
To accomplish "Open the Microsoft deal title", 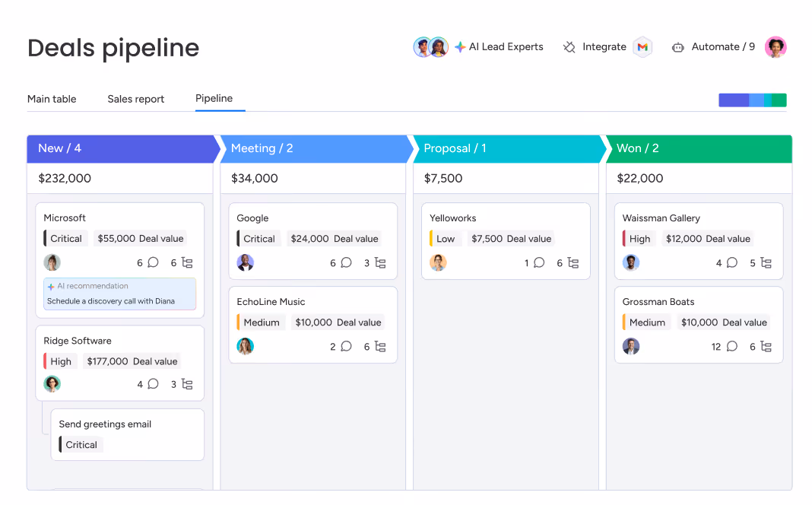I will point(65,218).
